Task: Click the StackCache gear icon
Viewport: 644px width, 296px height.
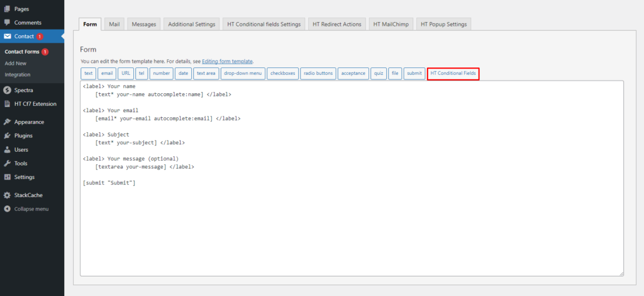Action: point(7,195)
